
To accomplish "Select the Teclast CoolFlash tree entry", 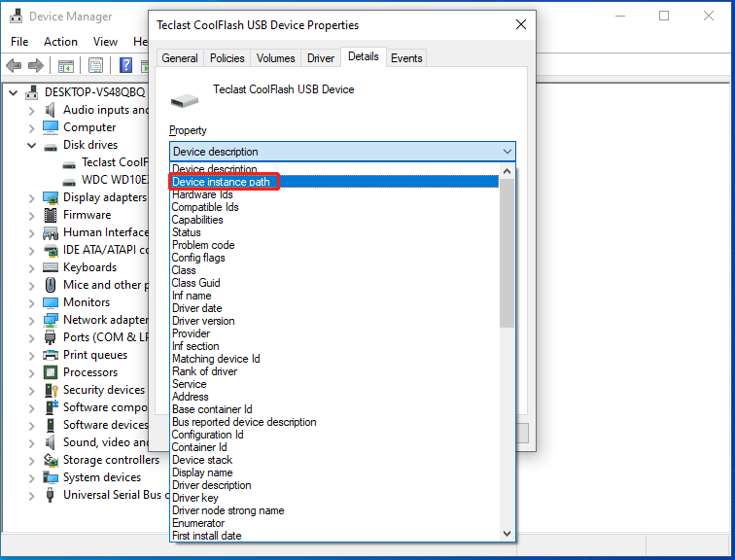I will [115, 162].
